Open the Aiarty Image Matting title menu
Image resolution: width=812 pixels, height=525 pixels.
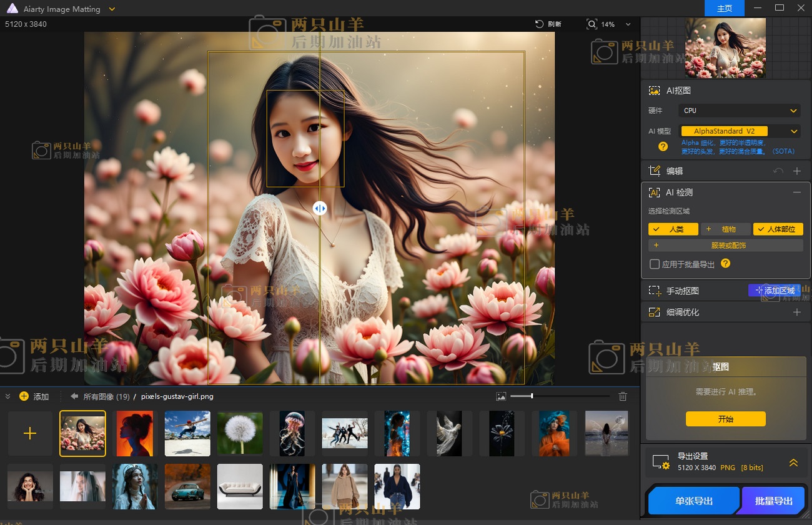coord(111,9)
